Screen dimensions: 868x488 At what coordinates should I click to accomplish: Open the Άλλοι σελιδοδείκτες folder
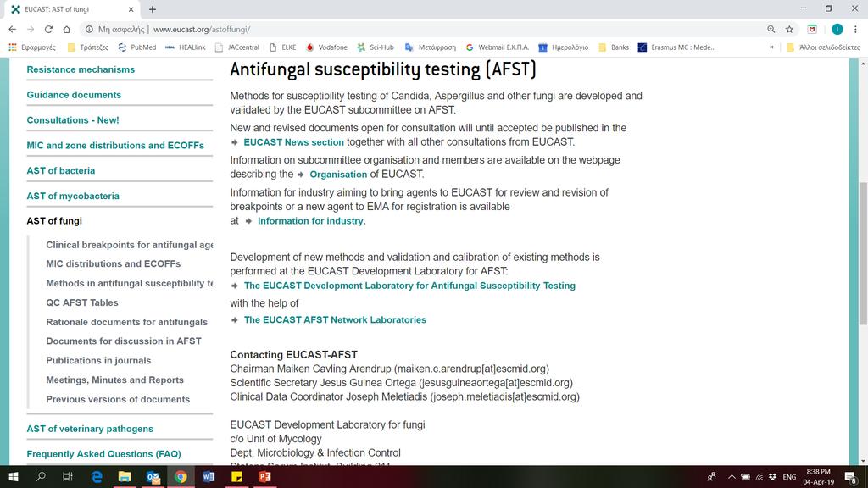(823, 47)
